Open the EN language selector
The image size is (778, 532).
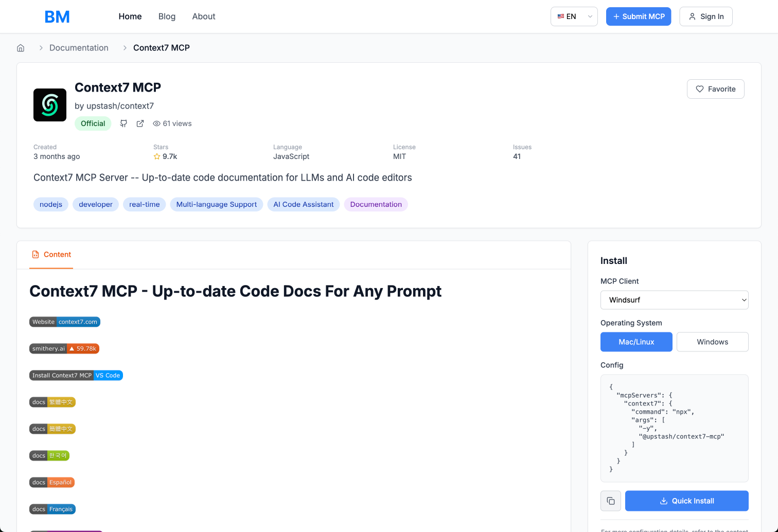(574, 16)
